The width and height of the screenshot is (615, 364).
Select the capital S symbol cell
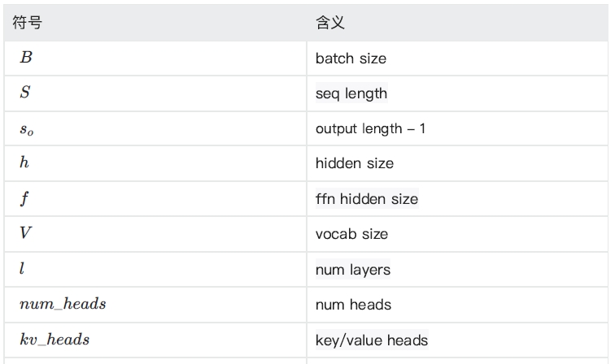[x=25, y=93]
